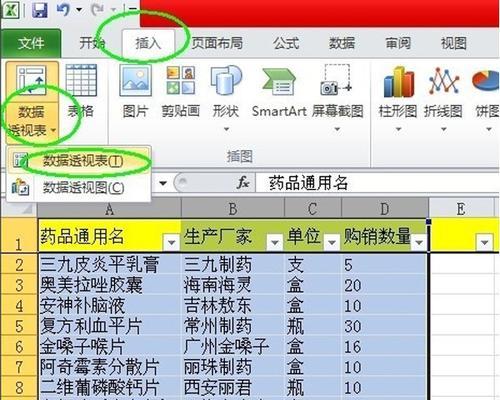Image resolution: width=500 pixels, height=400 pixels.
Task: Switch to the 开始 (Home) tab
Action: coord(91,43)
